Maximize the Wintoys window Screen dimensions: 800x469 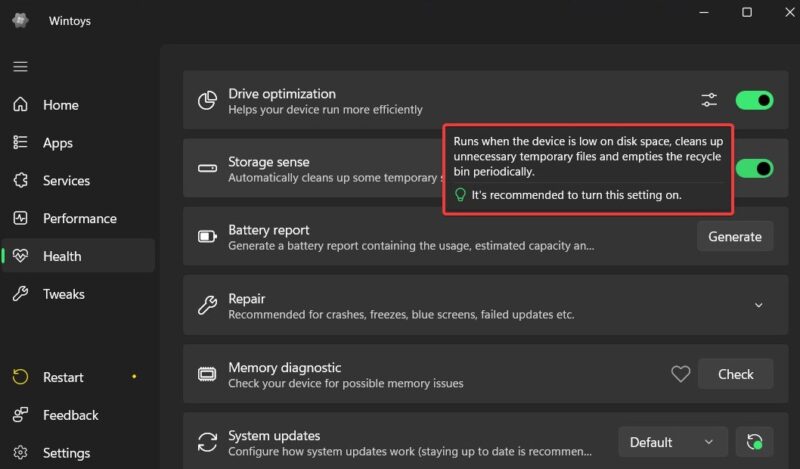[x=746, y=12]
